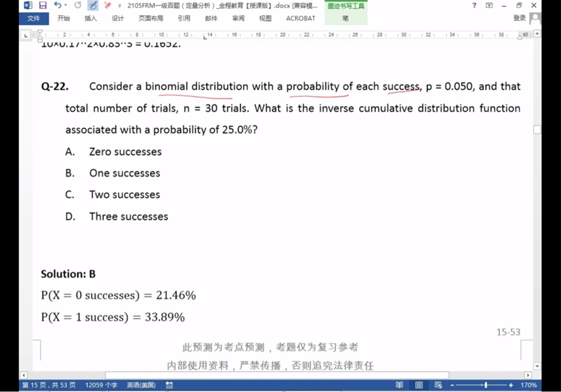Image resolution: width=561 pixels, height=392 pixels.
Task: Click zoom out minus button
Action: tap(452, 385)
